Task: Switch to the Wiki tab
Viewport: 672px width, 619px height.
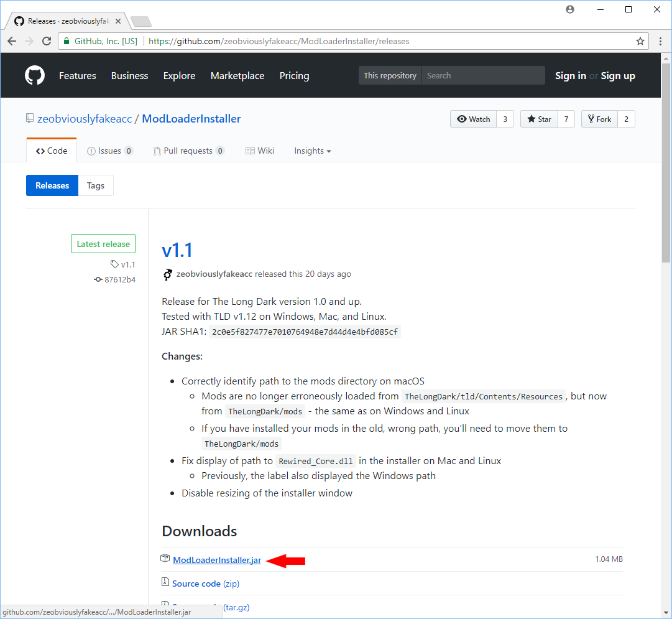Action: (260, 151)
